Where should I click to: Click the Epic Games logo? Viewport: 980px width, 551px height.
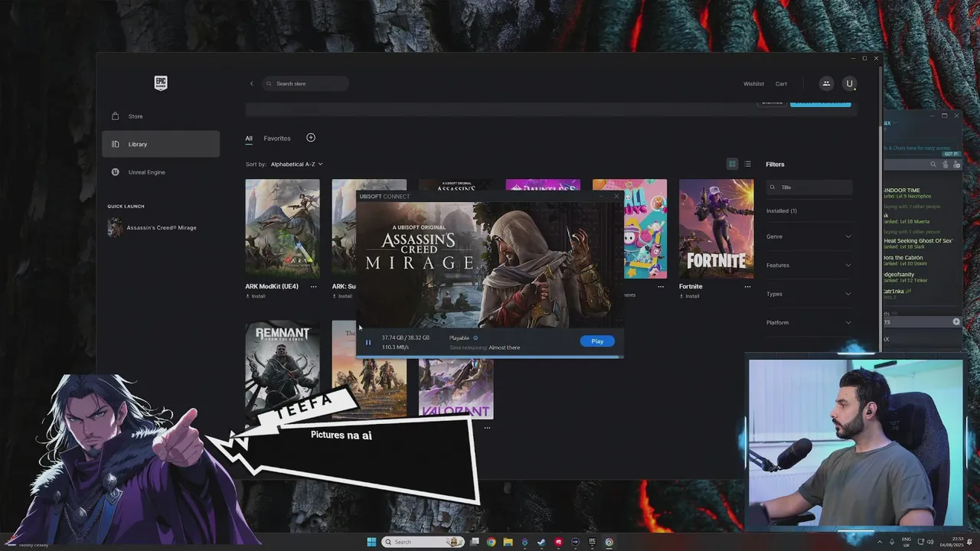161,83
